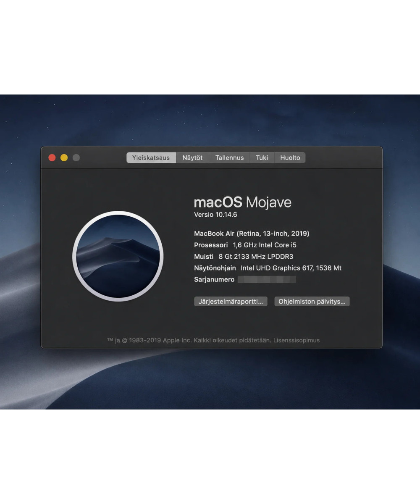The image size is (420, 504).
Task: Select MacBook Air (Retina, 13-inch, 2019) text
Action: coord(252,234)
